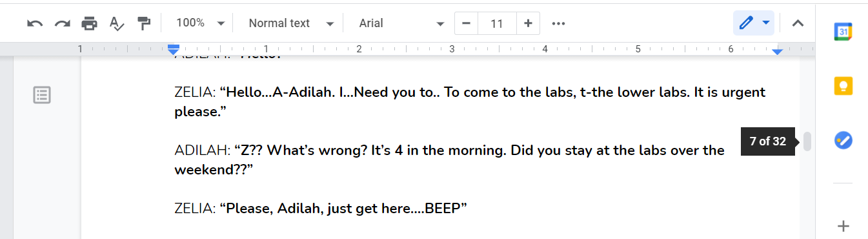Open the more options ellipsis menu
This screenshot has width=868, height=239.
(x=559, y=23)
